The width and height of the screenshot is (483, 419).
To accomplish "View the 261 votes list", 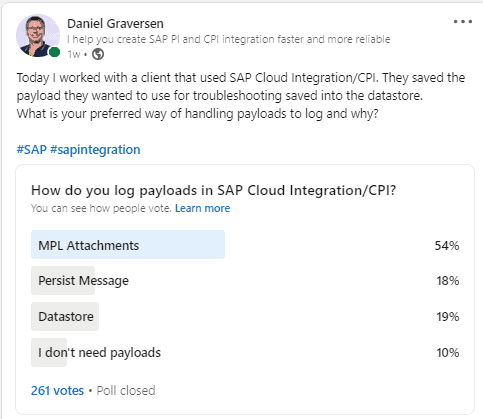I will pyautogui.click(x=57, y=390).
